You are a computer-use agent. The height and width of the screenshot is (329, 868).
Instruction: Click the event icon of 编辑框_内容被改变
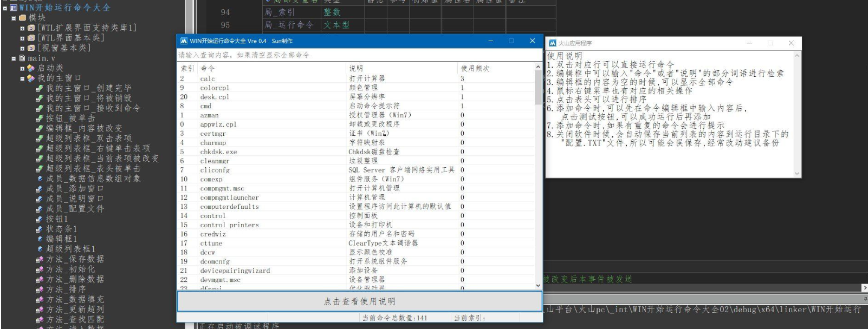(40, 128)
